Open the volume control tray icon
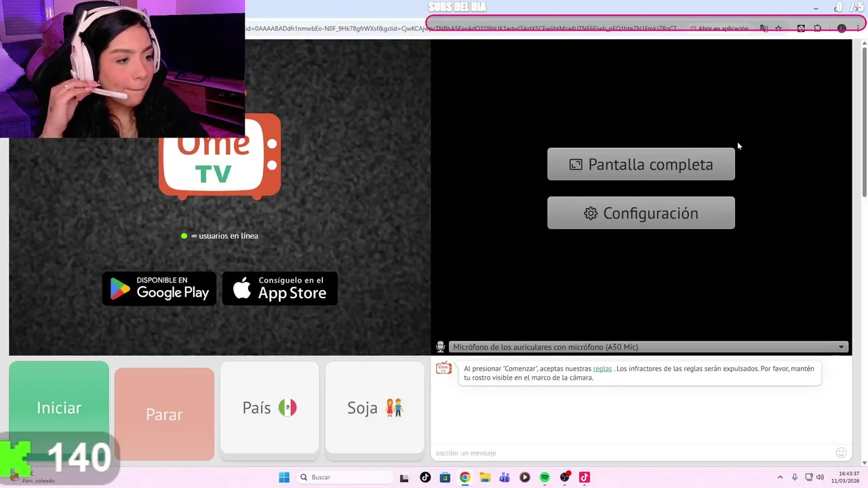The height and width of the screenshot is (488, 868). (x=820, y=477)
